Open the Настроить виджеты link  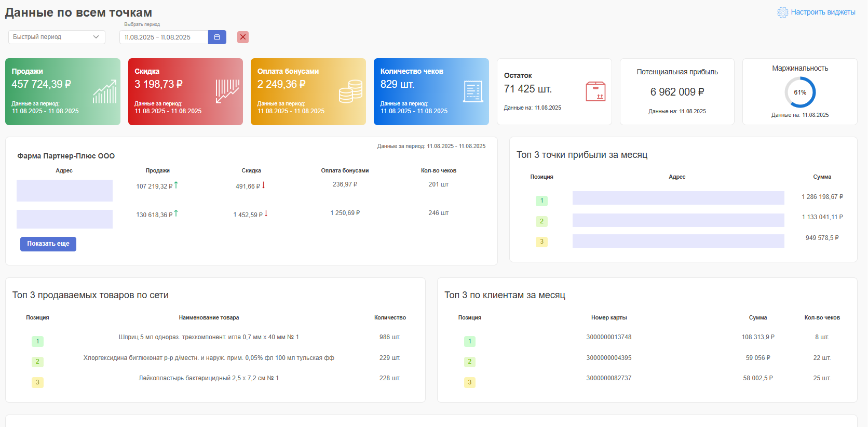823,12
